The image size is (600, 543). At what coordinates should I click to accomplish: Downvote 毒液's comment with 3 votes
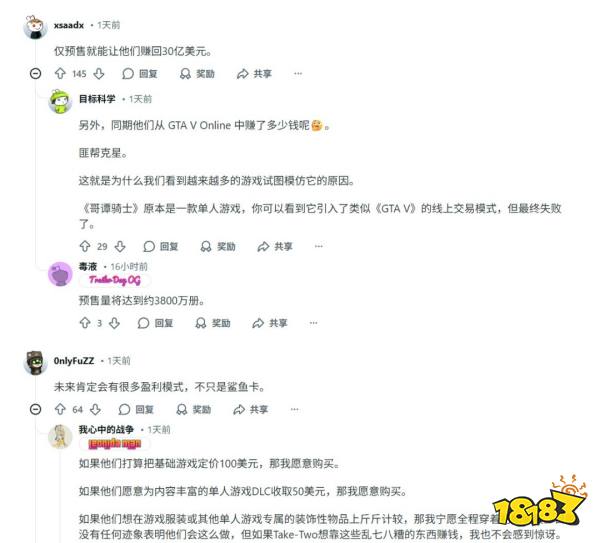tap(114, 323)
